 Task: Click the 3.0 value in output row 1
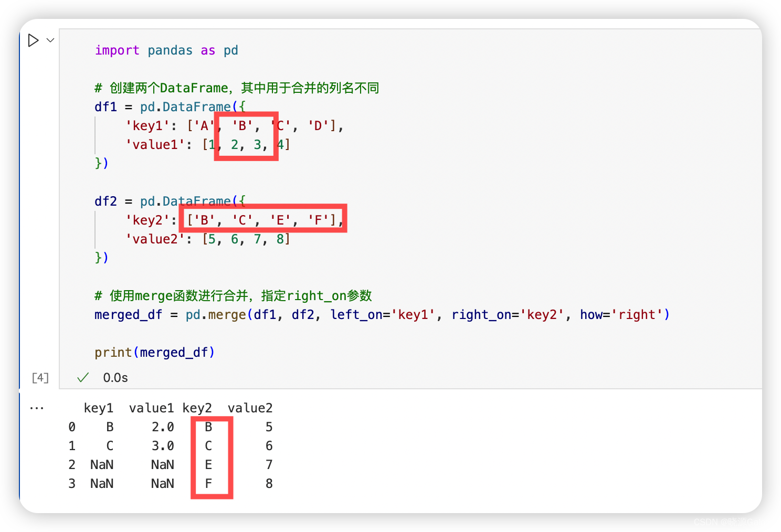pyautogui.click(x=163, y=446)
